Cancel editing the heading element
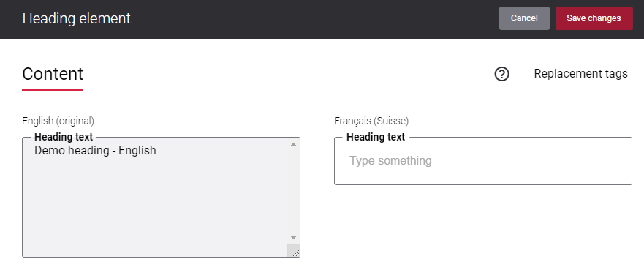This screenshot has height=273, width=644. click(x=524, y=18)
